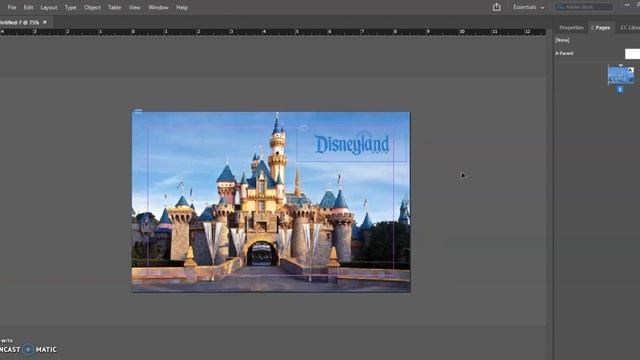Click the A-Parent page thumbnail
The image size is (640, 360).
[632, 54]
